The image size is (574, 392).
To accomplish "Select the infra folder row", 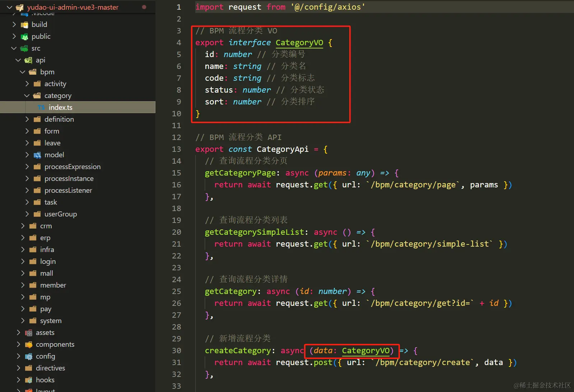I will tap(78, 249).
